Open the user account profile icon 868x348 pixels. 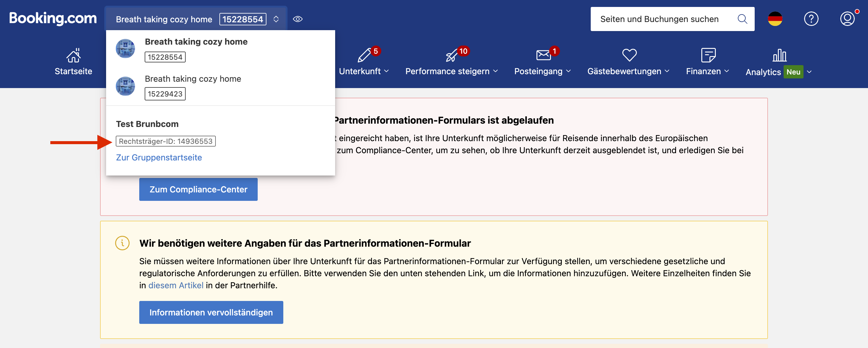pos(847,19)
